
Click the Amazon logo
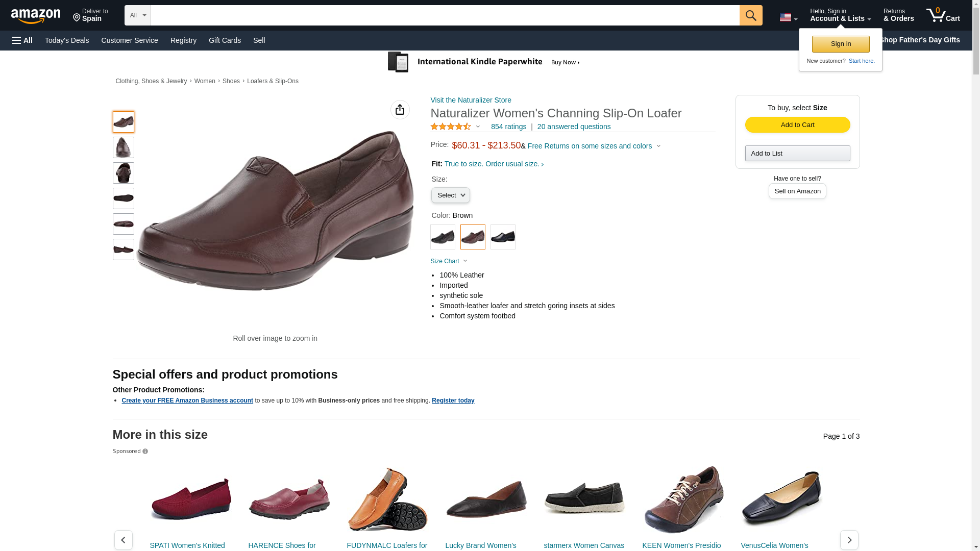click(36, 16)
